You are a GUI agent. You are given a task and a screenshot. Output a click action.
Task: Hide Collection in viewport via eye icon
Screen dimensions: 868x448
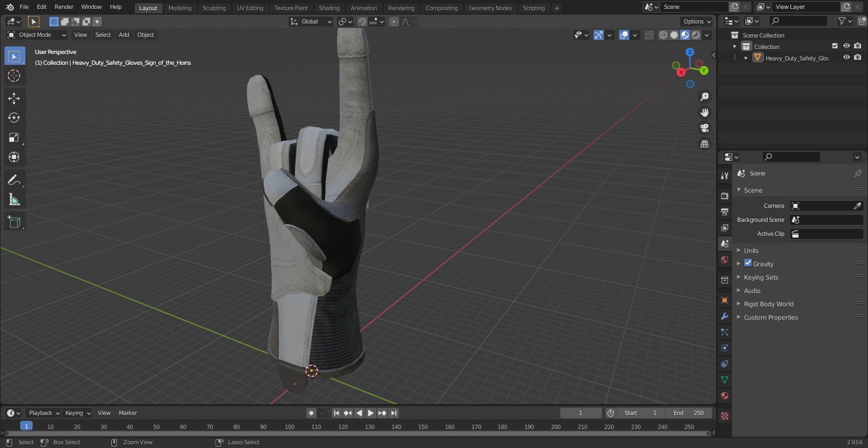pyautogui.click(x=846, y=46)
